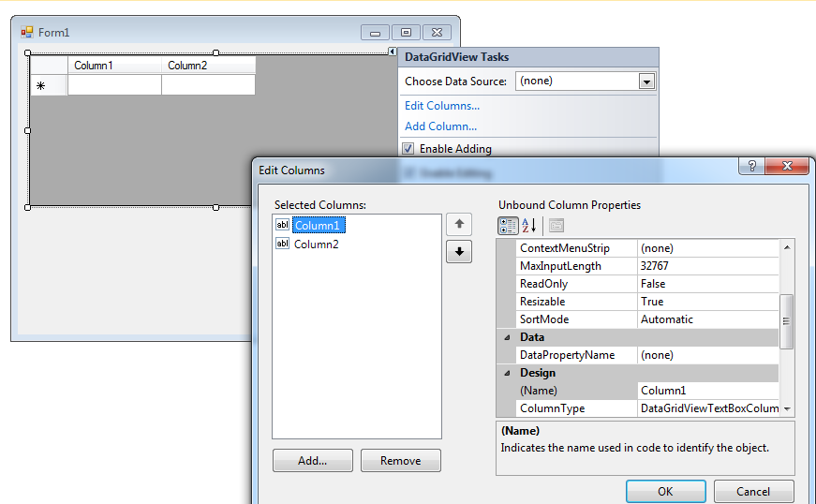Click the SortMode value Automatic
Viewport: 816px width, 504px height.
click(x=707, y=319)
